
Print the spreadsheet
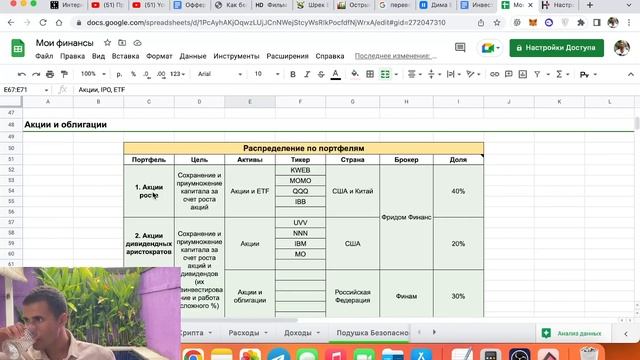pyautogui.click(x=50, y=74)
